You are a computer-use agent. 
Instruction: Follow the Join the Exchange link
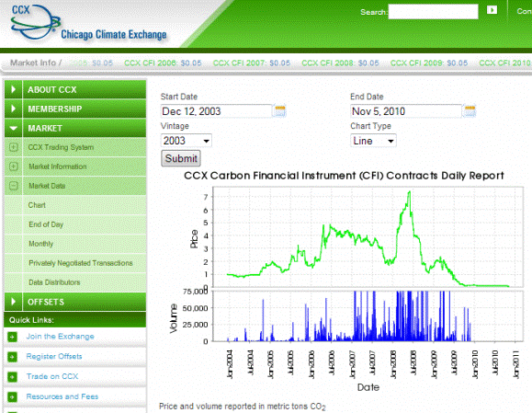point(60,337)
